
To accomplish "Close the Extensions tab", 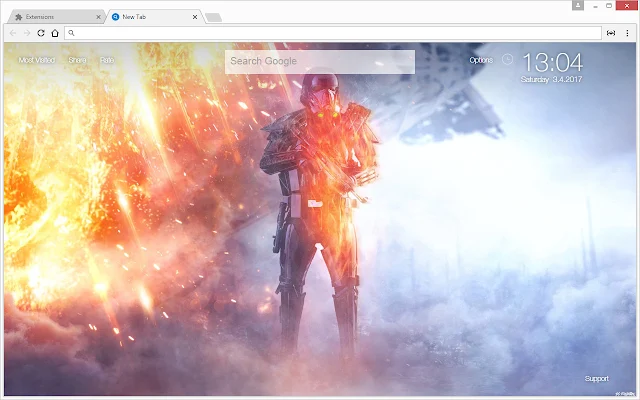I will pyautogui.click(x=98, y=17).
